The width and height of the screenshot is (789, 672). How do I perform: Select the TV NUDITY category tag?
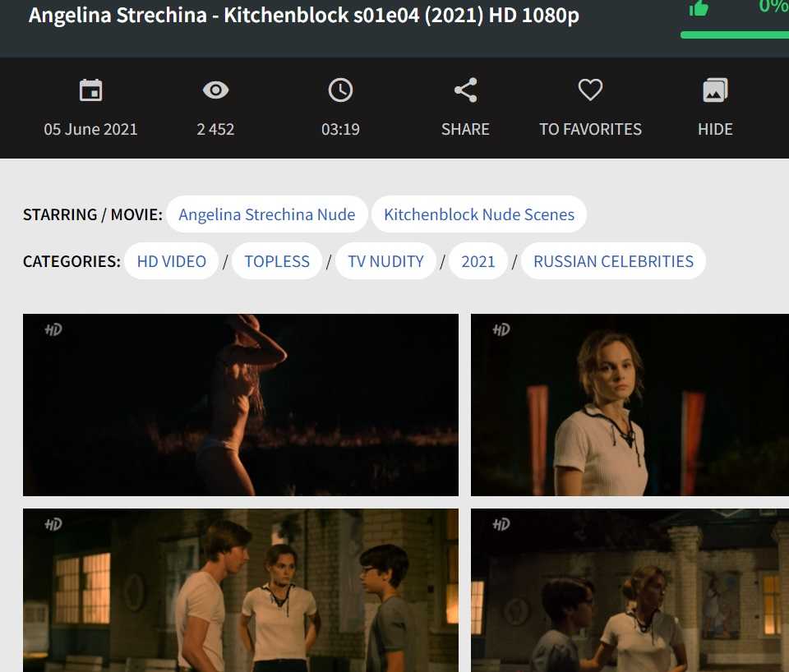(x=385, y=261)
